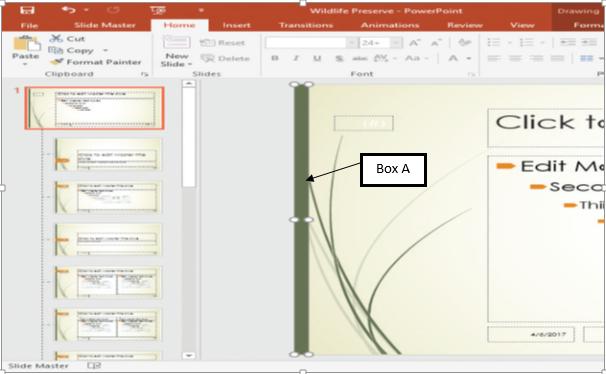Toggle Italic formatting
Screen dimensions: 606x374
click(296, 58)
